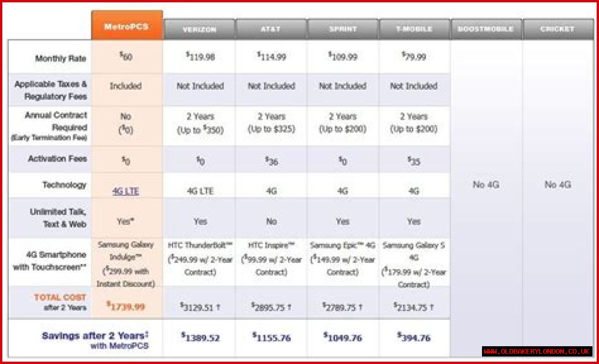Click the TOTAL COST after 2 Years label
The height and width of the screenshot is (364, 599).
coord(60,302)
